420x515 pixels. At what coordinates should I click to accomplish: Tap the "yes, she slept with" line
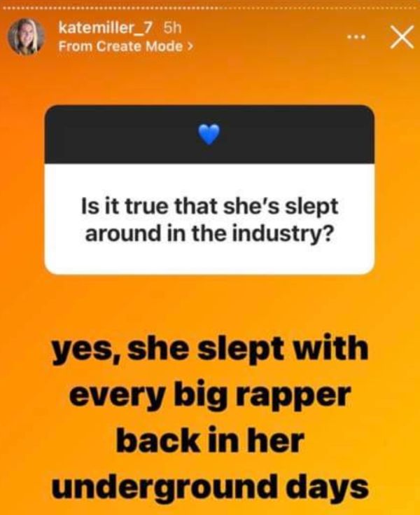pos(210,350)
